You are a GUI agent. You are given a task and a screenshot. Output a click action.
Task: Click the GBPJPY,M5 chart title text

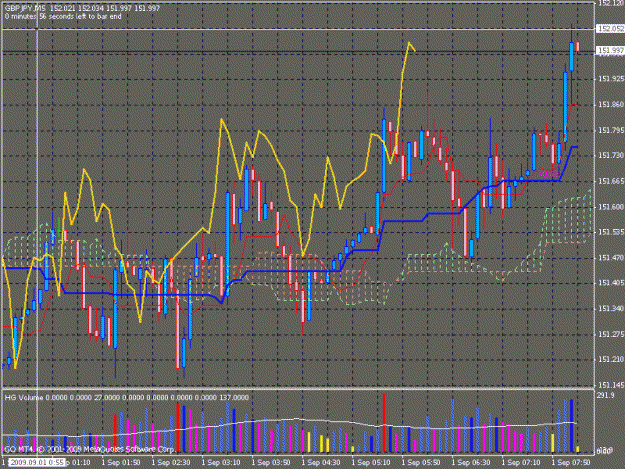pos(27,8)
